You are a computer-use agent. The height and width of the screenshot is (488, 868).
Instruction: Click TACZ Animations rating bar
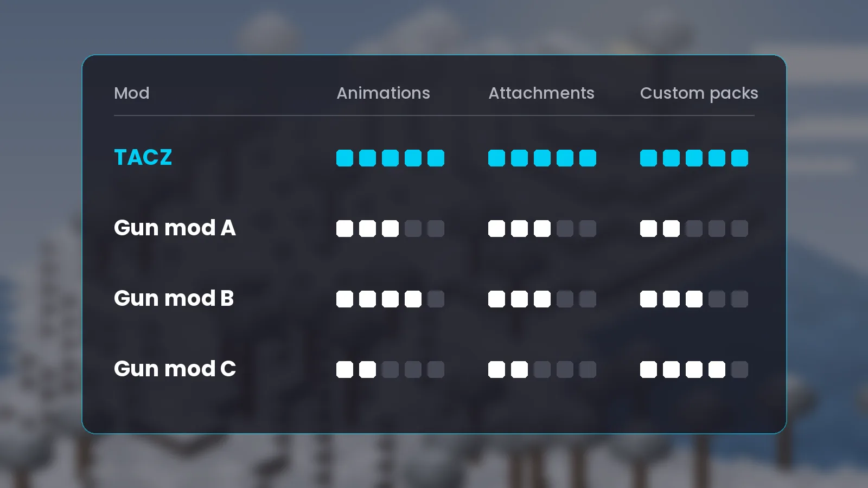tap(390, 158)
